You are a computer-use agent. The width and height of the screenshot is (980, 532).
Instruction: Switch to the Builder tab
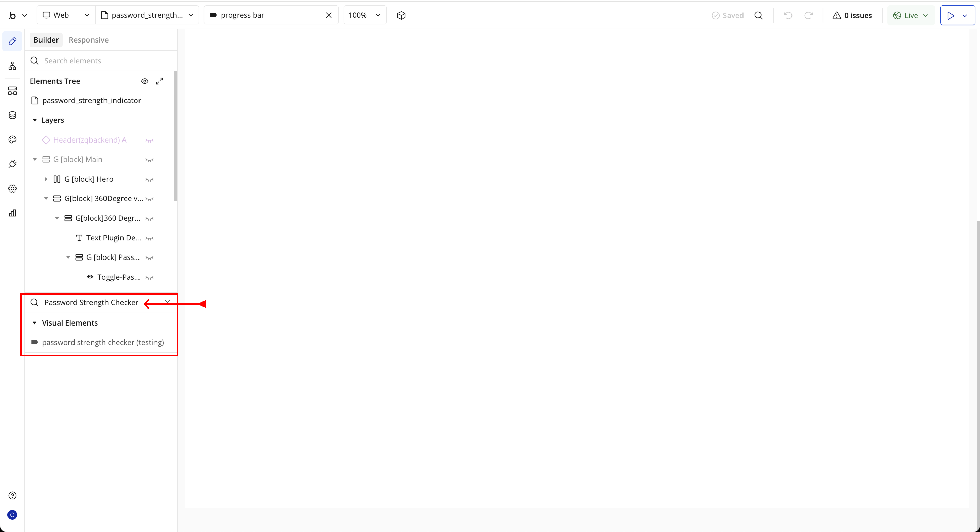point(46,40)
